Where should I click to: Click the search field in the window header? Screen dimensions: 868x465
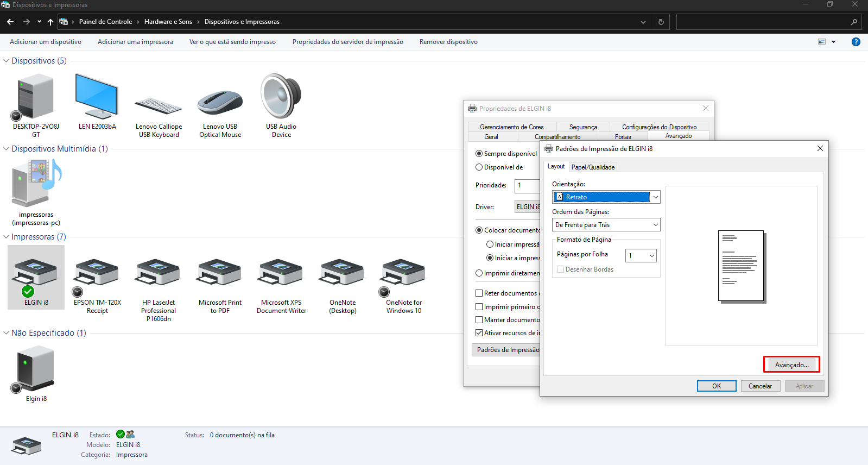click(x=763, y=22)
